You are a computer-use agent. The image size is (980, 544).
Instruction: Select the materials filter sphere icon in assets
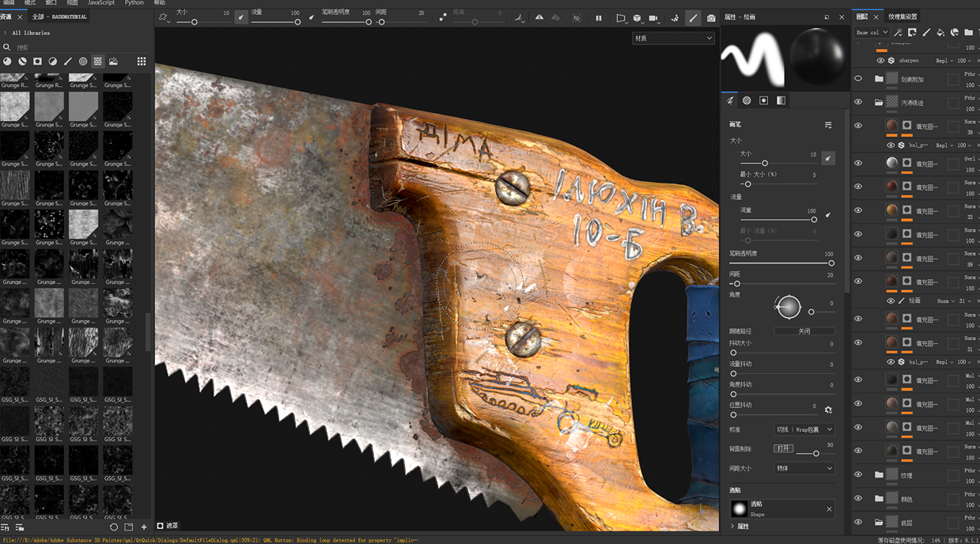[7, 61]
